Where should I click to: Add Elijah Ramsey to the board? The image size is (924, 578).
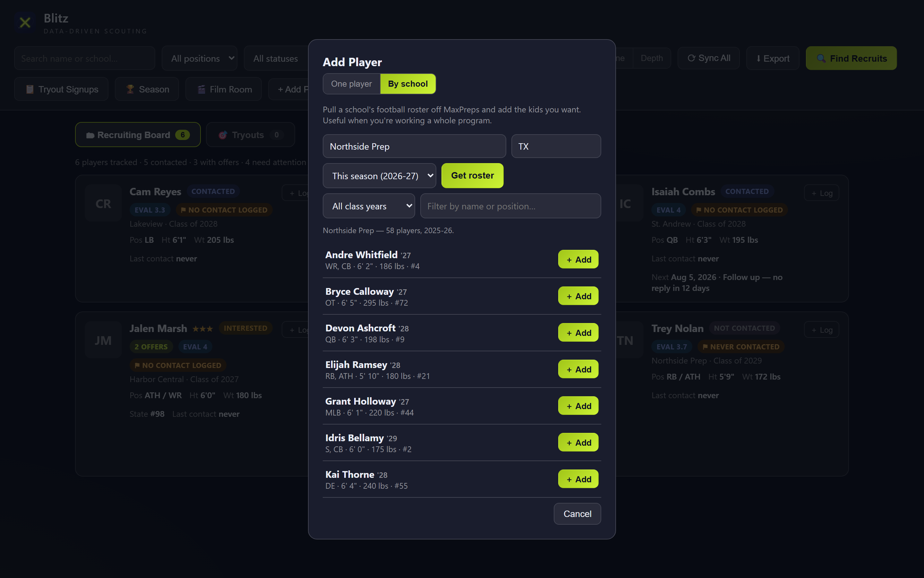(578, 369)
